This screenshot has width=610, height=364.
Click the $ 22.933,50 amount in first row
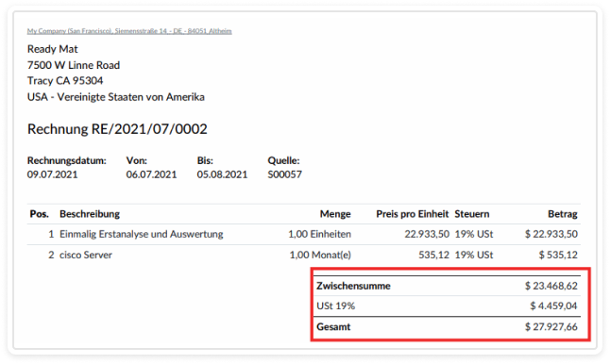coord(551,234)
